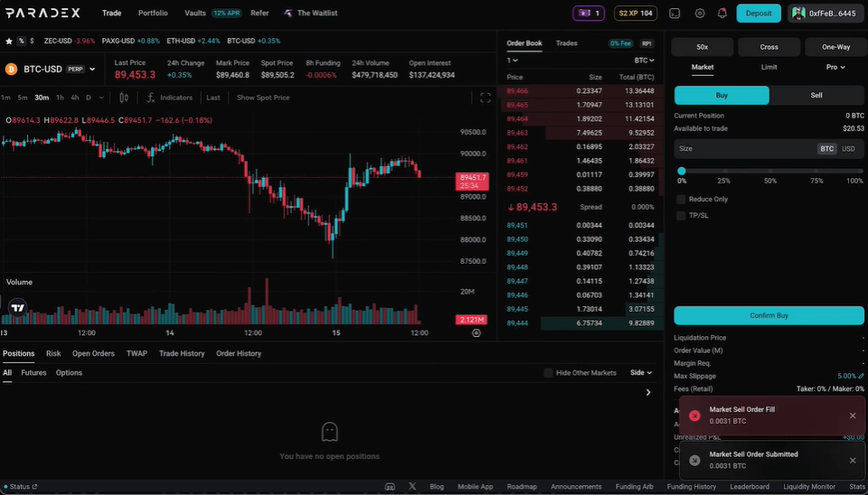Select the 1h timeframe
Screen dimensions: 868x495
point(60,98)
